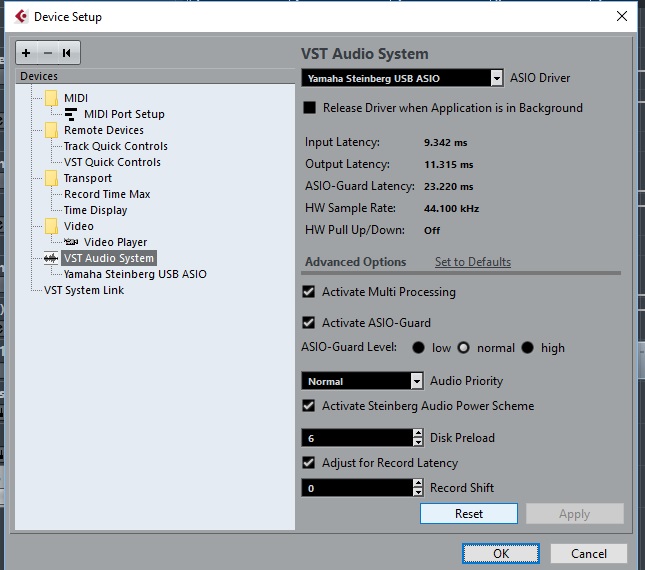Viewport: 645px width, 570px height.
Task: Select MIDI Port Setup tree item
Action: [x=124, y=114]
